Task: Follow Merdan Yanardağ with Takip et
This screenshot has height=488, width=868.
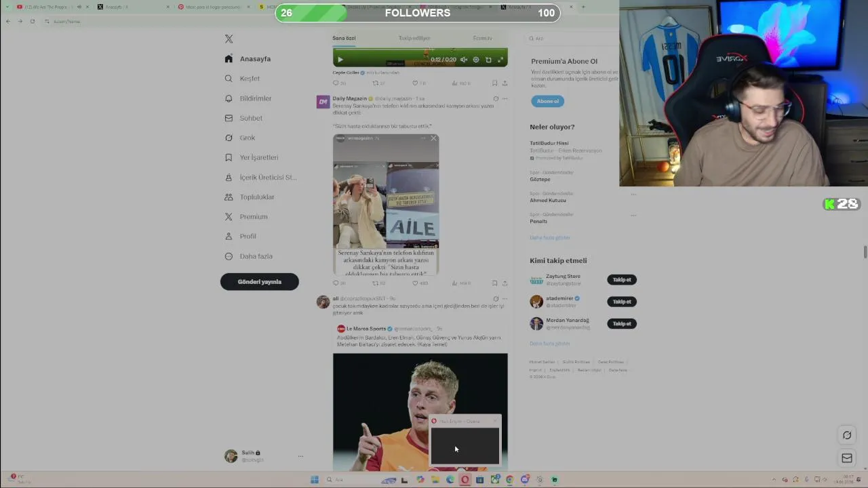Action: point(622,324)
